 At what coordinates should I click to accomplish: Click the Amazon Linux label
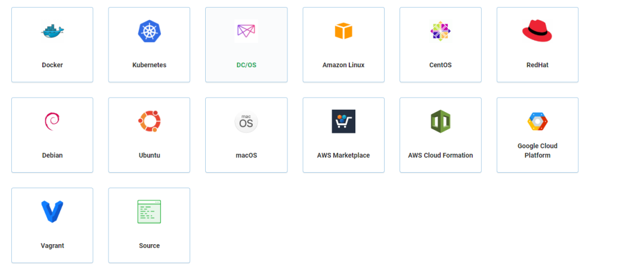point(343,65)
